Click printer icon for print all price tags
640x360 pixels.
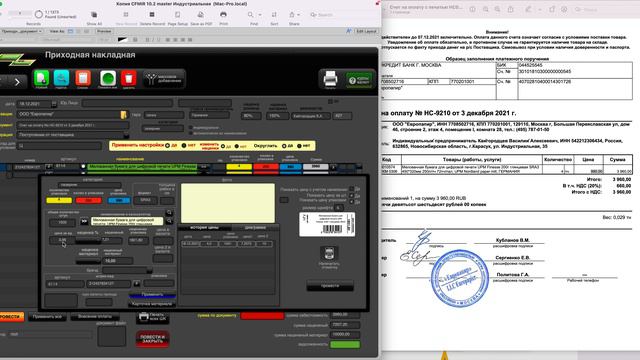[144, 317]
